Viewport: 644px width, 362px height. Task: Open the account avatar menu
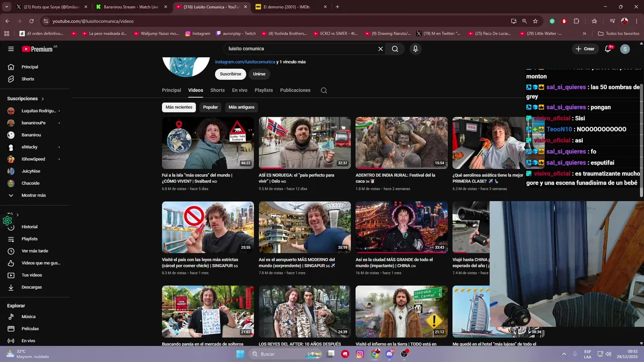(625, 49)
